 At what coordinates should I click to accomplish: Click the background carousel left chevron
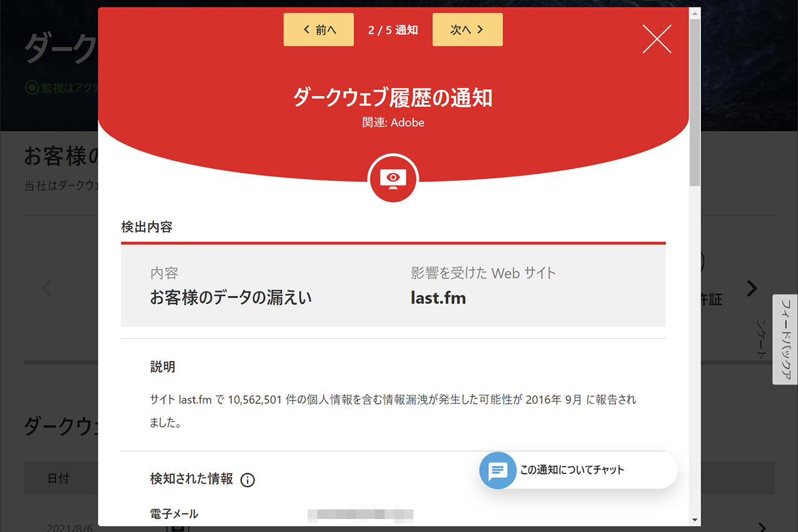click(x=47, y=288)
